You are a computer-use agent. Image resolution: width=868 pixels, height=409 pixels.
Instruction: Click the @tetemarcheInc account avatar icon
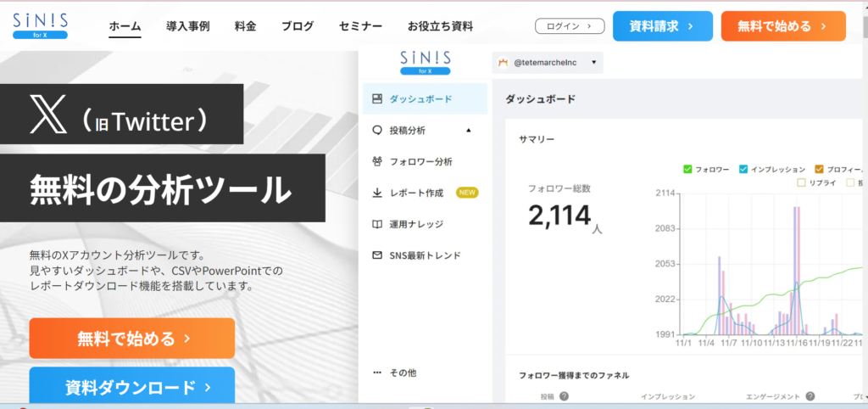pyautogui.click(x=504, y=63)
